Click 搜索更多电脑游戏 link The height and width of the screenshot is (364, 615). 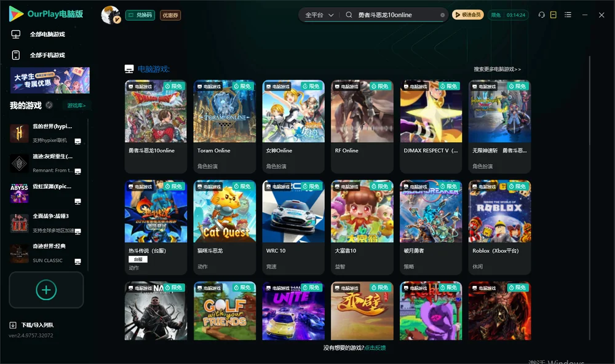coord(497,69)
